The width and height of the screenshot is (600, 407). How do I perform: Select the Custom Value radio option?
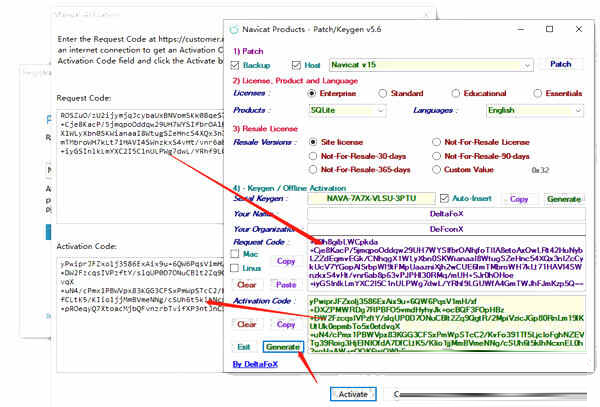436,169
